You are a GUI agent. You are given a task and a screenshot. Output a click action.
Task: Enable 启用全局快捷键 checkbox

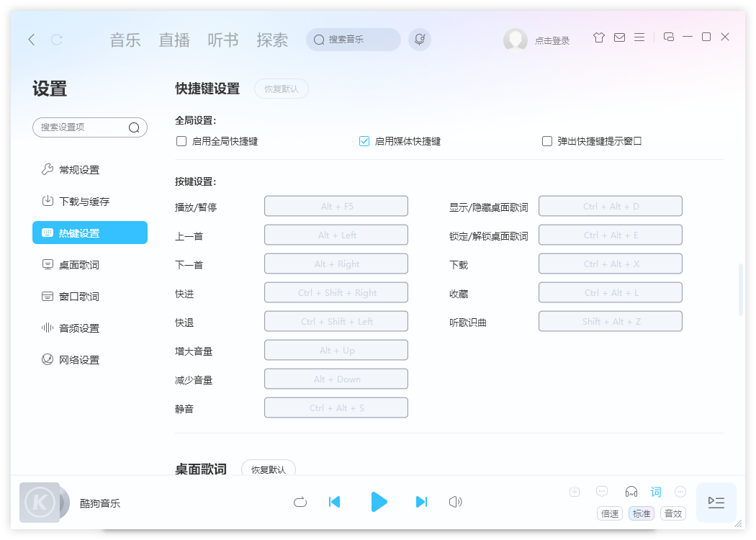pos(181,141)
